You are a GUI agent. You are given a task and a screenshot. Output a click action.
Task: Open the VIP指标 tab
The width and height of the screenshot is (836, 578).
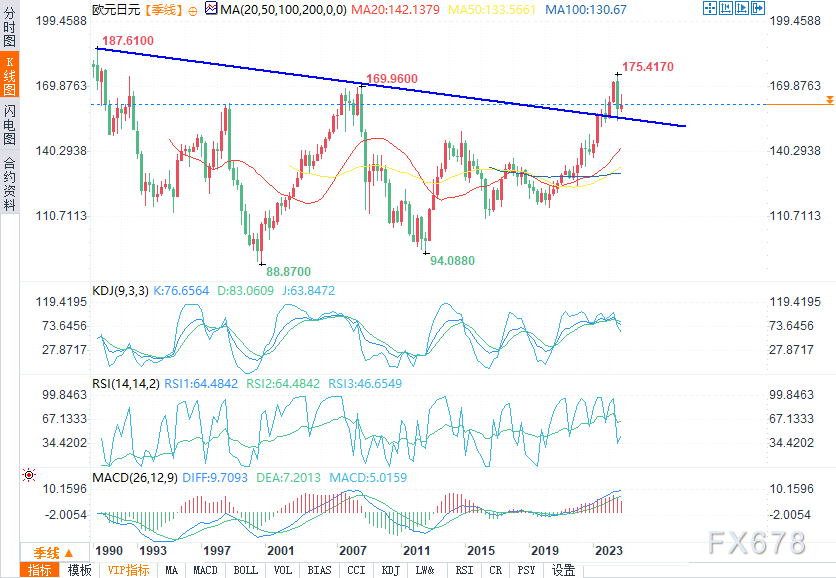pos(128,570)
